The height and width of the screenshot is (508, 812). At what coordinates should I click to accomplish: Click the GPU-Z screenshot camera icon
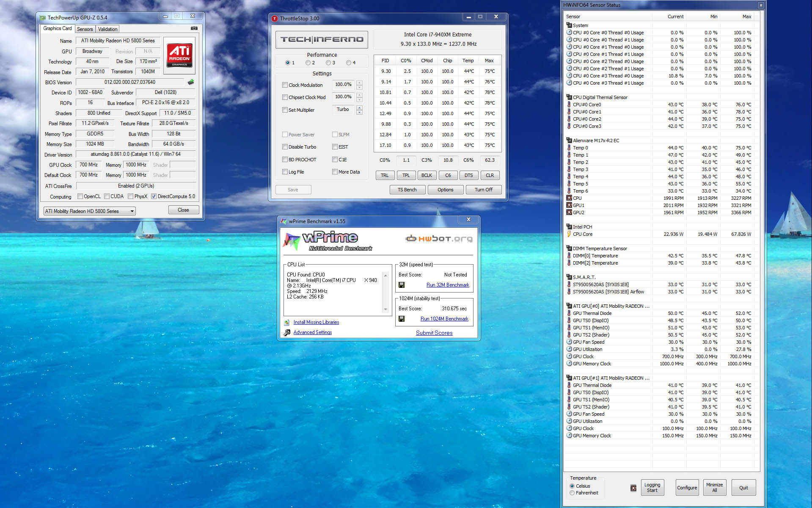pyautogui.click(x=194, y=28)
